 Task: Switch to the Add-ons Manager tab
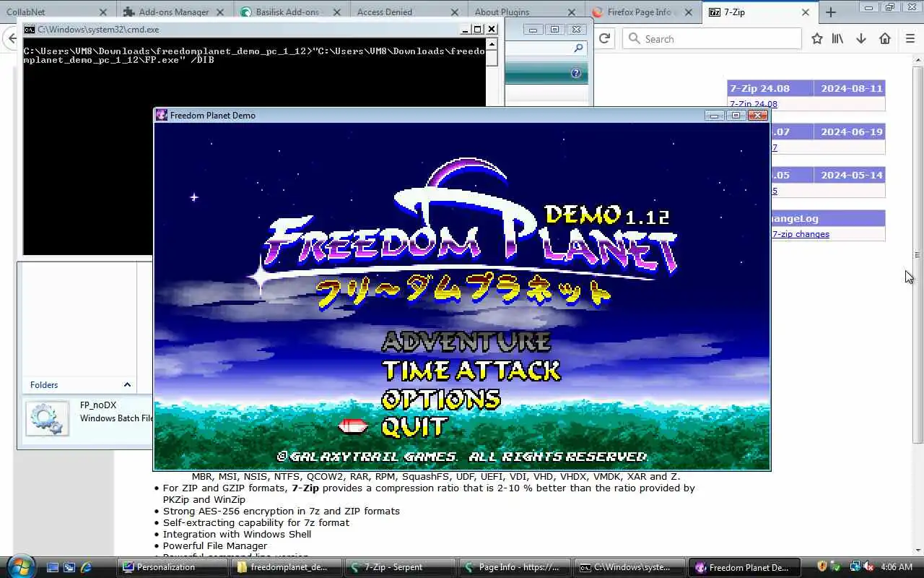pyautogui.click(x=174, y=12)
